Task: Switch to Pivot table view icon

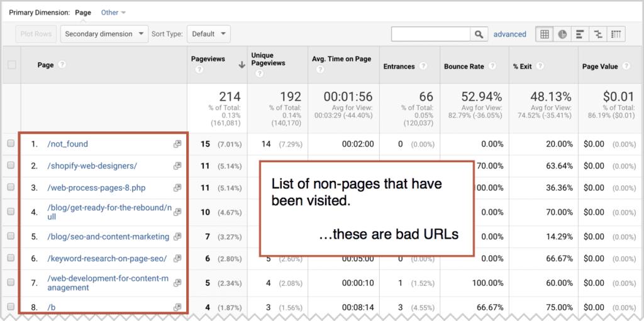Action: click(x=616, y=35)
